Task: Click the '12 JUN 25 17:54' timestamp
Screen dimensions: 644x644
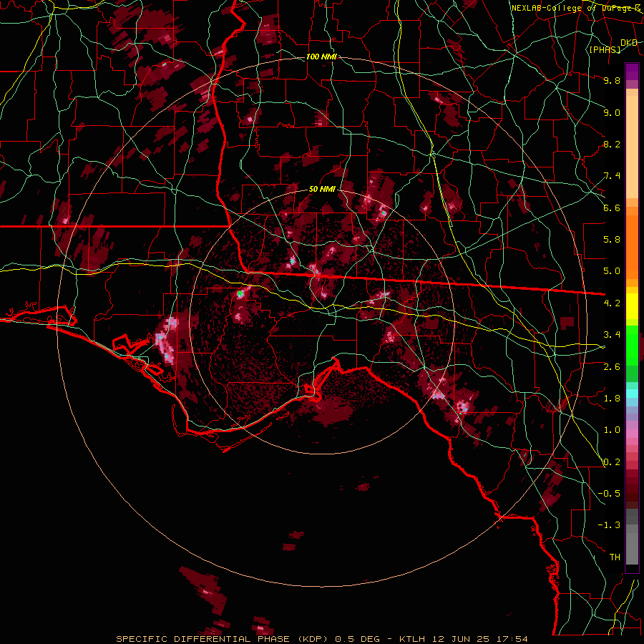Action: pos(481,639)
